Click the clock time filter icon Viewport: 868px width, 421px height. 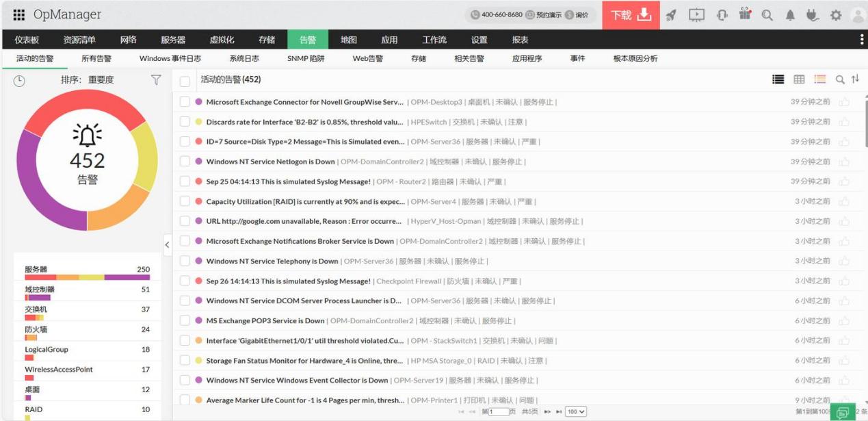(x=19, y=81)
